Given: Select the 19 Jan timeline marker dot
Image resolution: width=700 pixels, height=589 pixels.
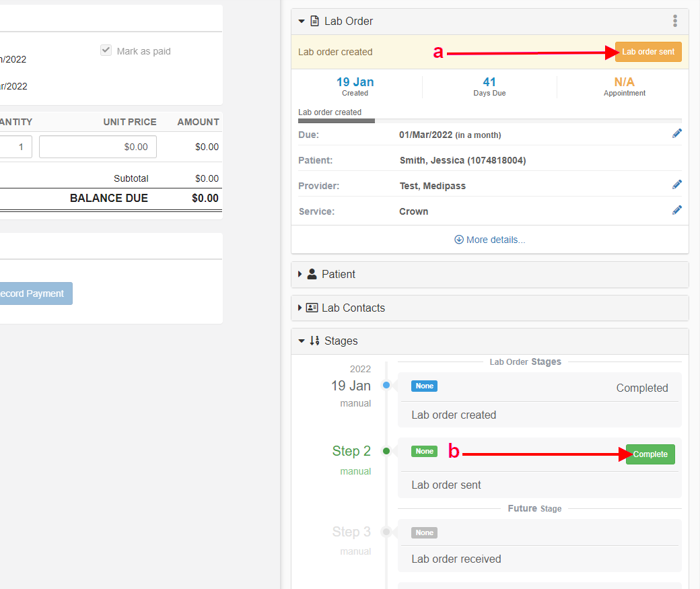Looking at the screenshot, I should click(x=386, y=385).
